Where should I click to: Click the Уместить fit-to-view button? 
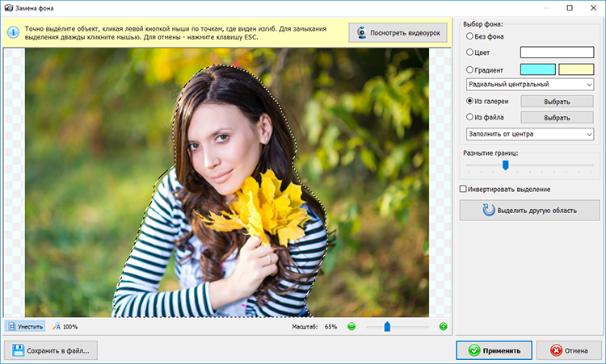pyautogui.click(x=25, y=327)
